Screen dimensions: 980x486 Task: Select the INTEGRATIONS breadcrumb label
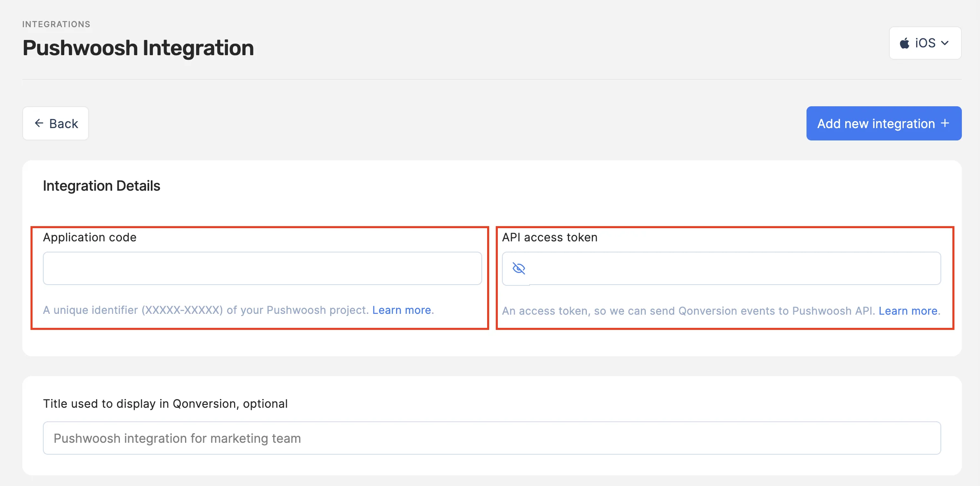pos(56,24)
